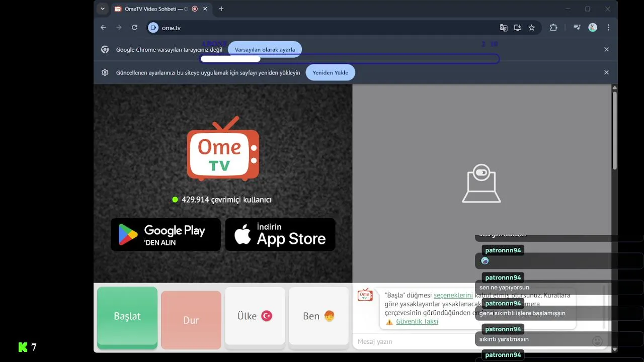Click the warning triangle icon
The height and width of the screenshot is (362, 644).
[x=389, y=322]
